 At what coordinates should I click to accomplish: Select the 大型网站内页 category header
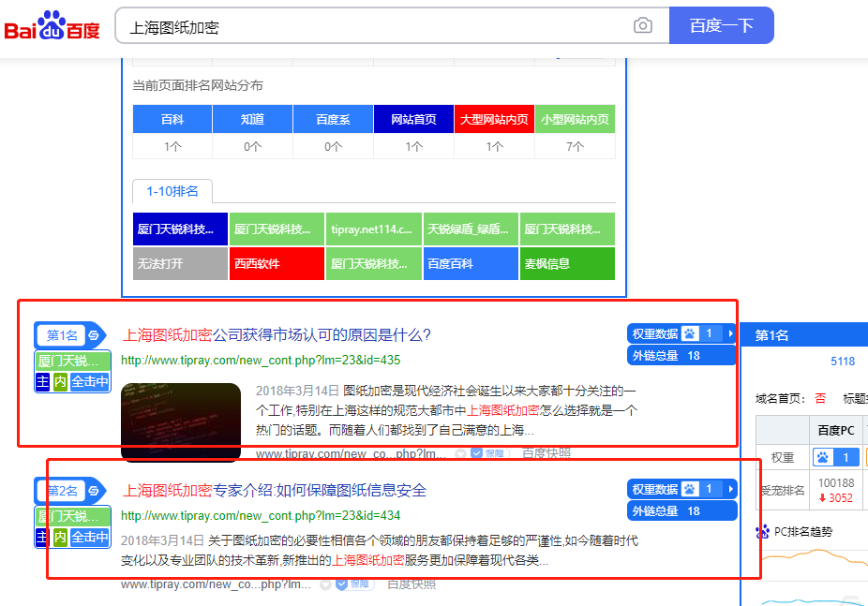click(494, 120)
